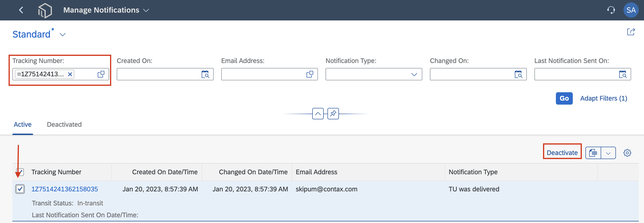Remove the =1Z75142413... tracking token
644x223 pixels.
coord(70,74)
